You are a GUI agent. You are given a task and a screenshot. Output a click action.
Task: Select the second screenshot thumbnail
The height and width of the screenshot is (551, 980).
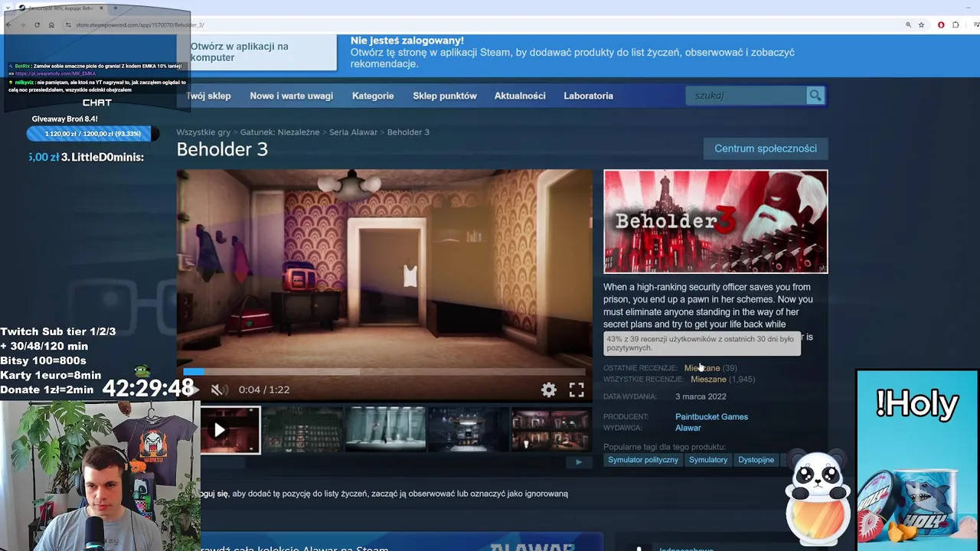[x=302, y=429]
